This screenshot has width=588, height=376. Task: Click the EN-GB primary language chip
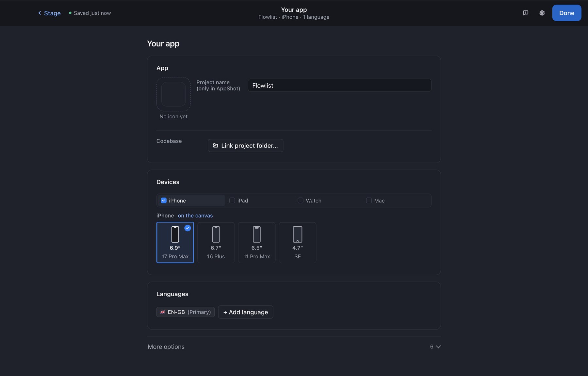tap(186, 312)
